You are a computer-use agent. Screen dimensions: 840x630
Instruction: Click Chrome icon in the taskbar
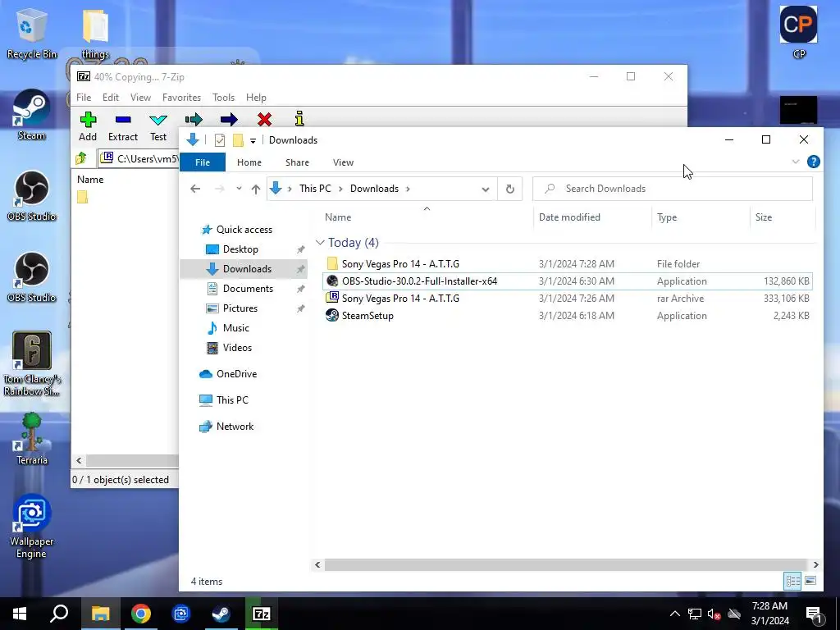141,614
